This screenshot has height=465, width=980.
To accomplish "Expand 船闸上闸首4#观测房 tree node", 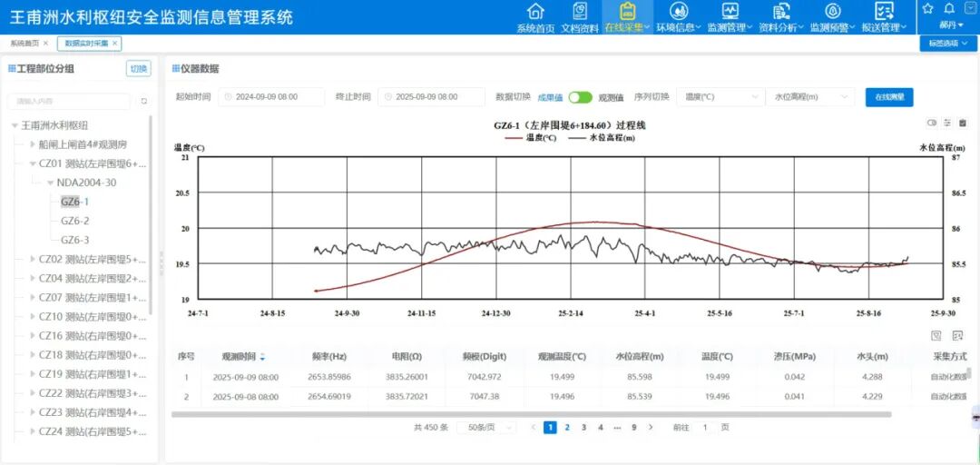I will (34, 144).
